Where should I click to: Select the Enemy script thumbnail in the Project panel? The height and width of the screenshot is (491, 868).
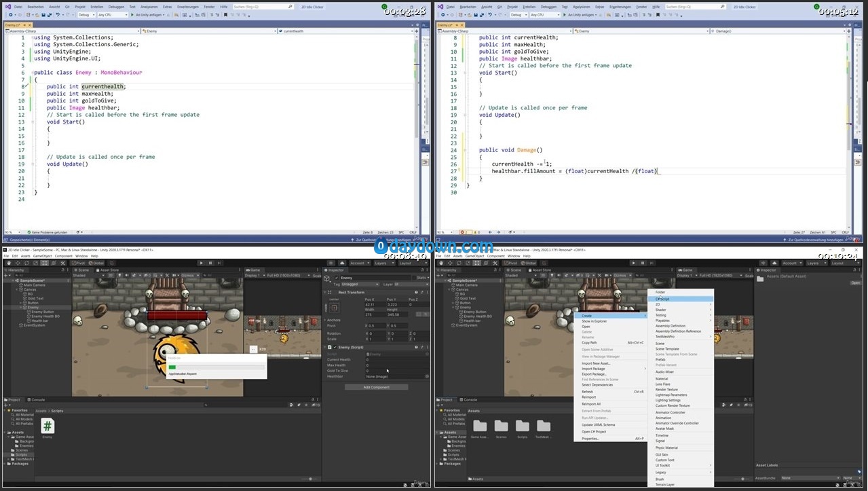[48, 426]
